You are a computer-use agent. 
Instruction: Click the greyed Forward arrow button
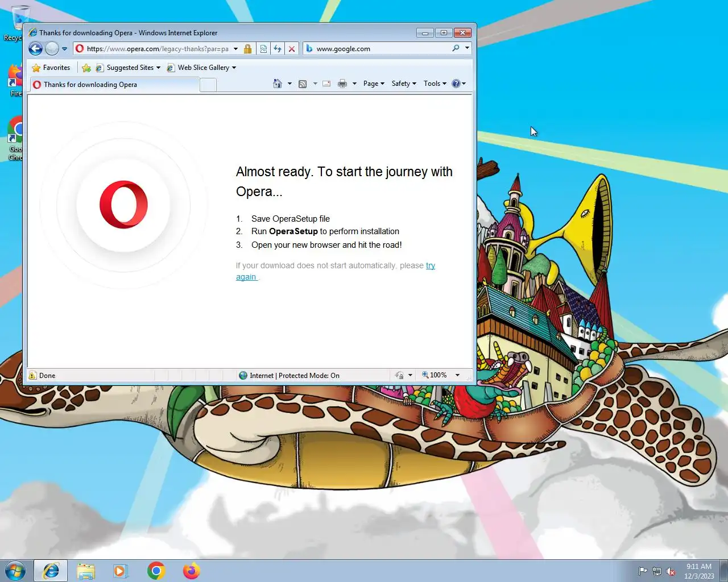point(52,49)
